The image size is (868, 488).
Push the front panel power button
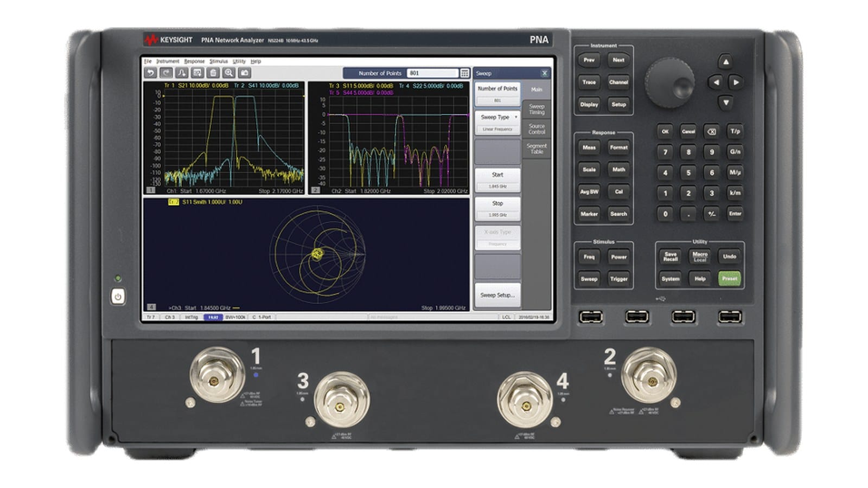pyautogui.click(x=118, y=297)
